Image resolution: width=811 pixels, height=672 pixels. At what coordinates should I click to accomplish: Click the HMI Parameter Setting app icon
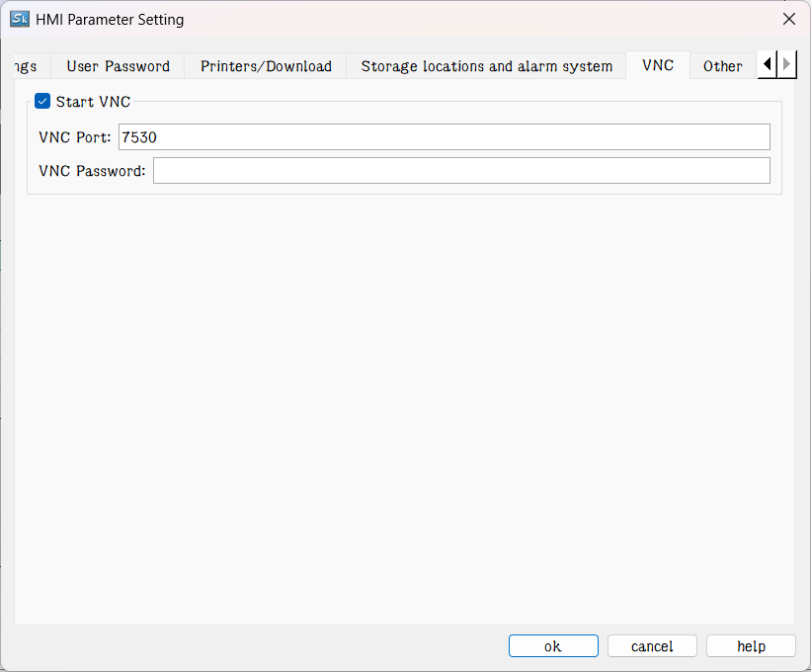coord(20,19)
